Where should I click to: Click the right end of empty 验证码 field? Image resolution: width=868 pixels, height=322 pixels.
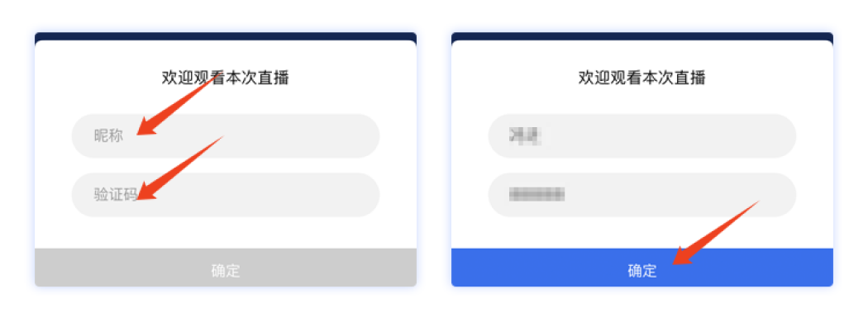(360, 195)
